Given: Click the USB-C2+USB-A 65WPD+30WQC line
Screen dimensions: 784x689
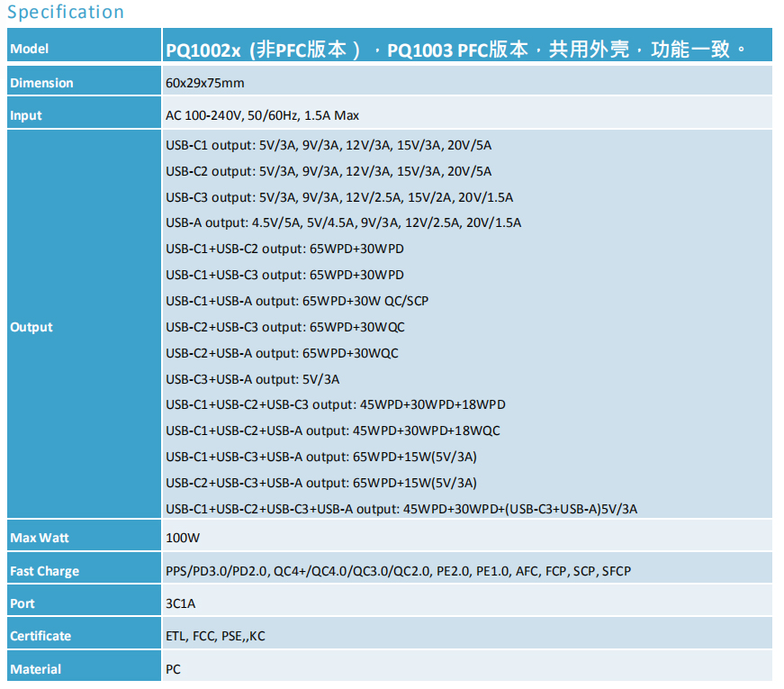Looking at the screenshot, I should [282, 353].
